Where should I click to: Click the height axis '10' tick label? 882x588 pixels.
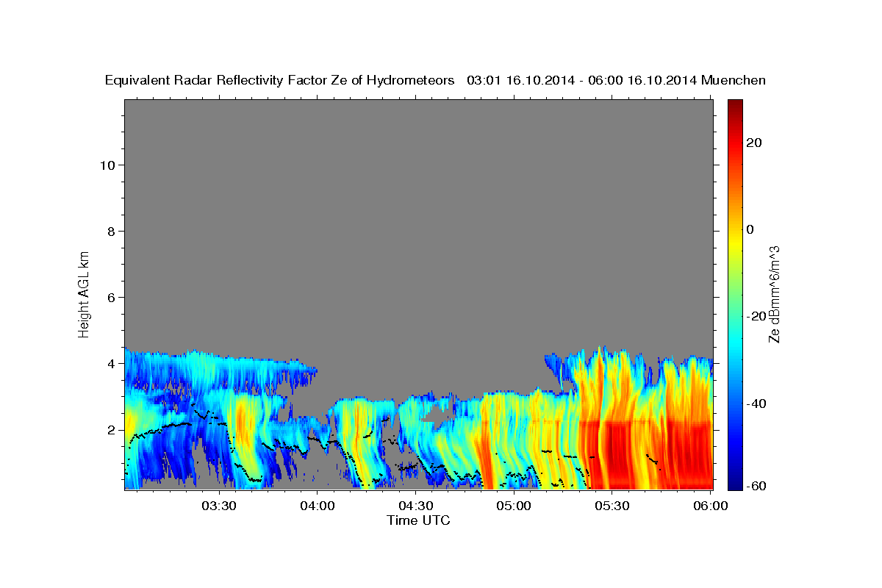(107, 165)
